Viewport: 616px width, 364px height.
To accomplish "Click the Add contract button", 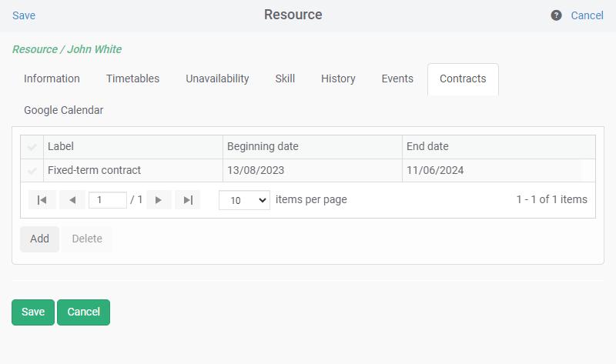I will (x=40, y=239).
